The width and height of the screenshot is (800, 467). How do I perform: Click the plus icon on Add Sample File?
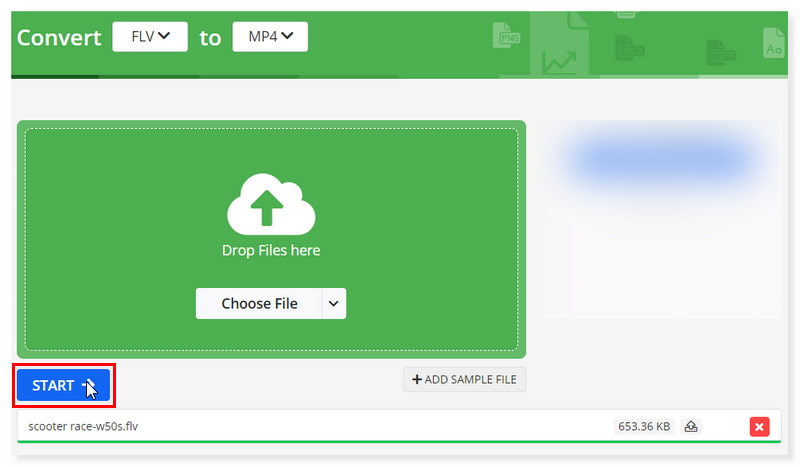(416, 380)
